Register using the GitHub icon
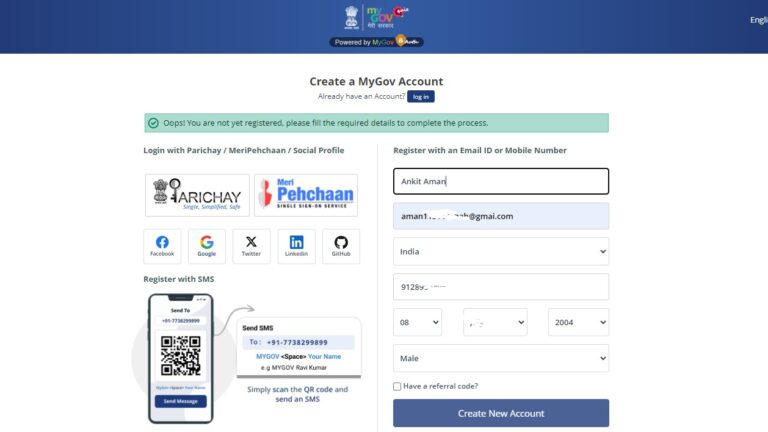 click(341, 246)
